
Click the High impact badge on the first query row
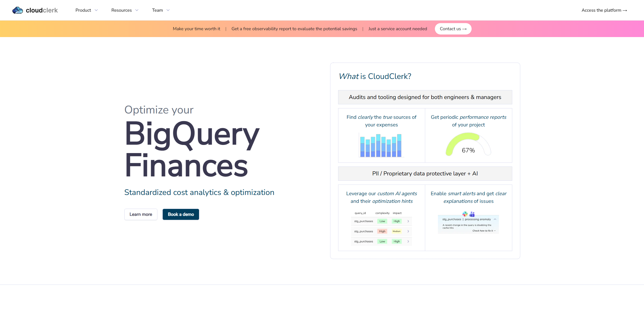tap(397, 221)
